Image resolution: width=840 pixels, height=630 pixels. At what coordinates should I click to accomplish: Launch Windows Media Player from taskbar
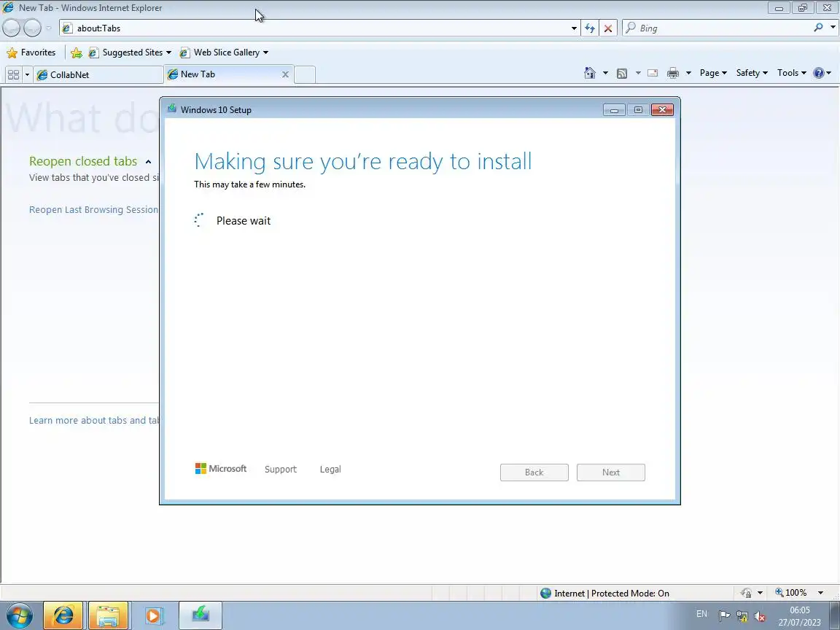tap(153, 615)
